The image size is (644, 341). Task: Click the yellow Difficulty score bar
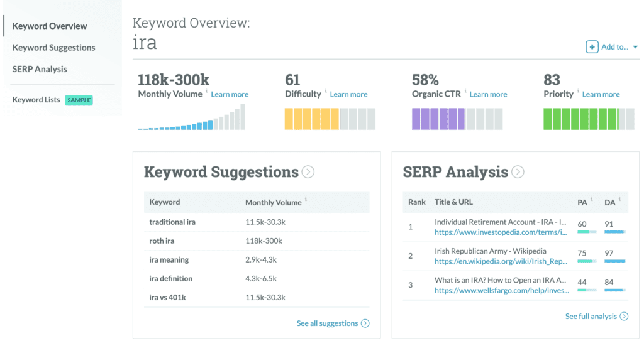(x=330, y=119)
